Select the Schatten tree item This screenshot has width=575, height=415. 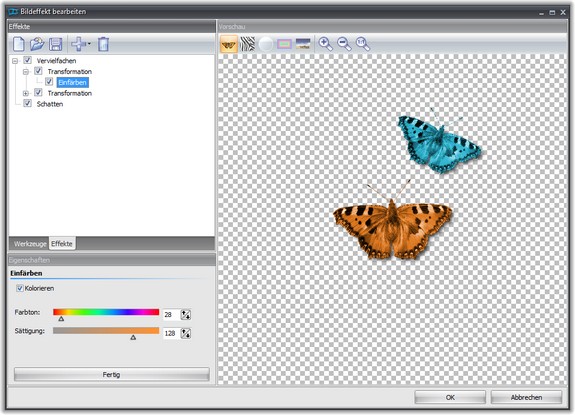coord(50,104)
